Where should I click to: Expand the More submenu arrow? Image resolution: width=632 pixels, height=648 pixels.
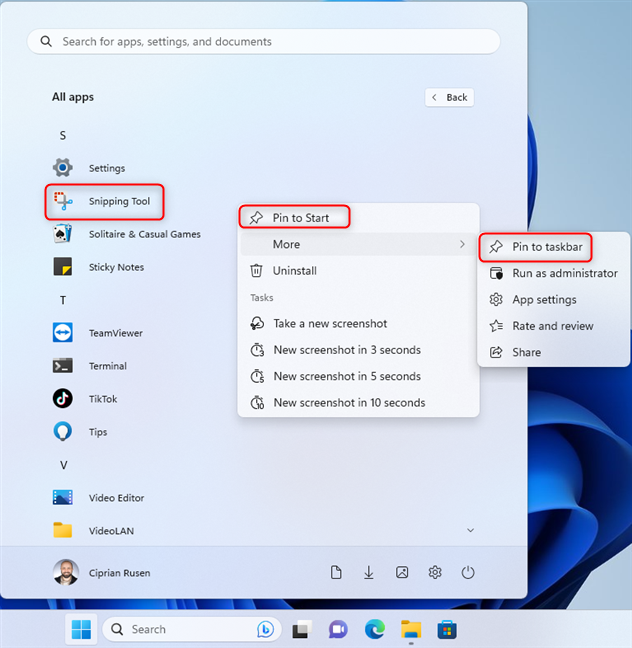[x=462, y=244]
